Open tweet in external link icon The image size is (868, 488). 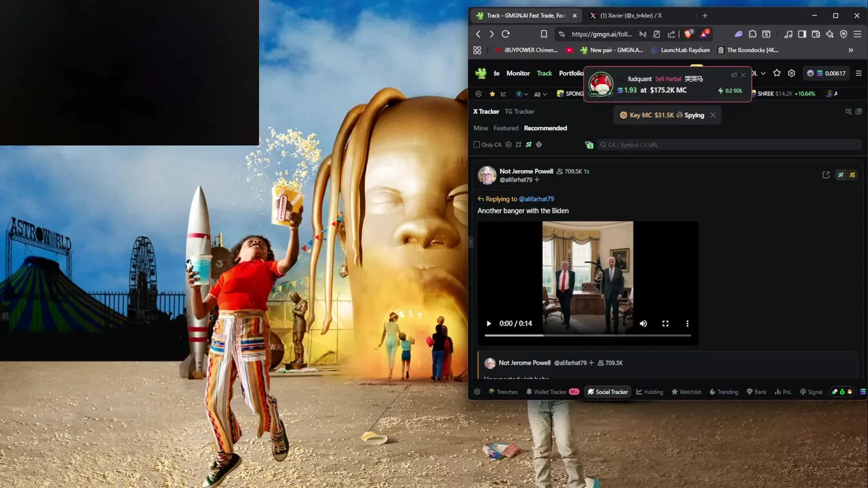click(826, 175)
